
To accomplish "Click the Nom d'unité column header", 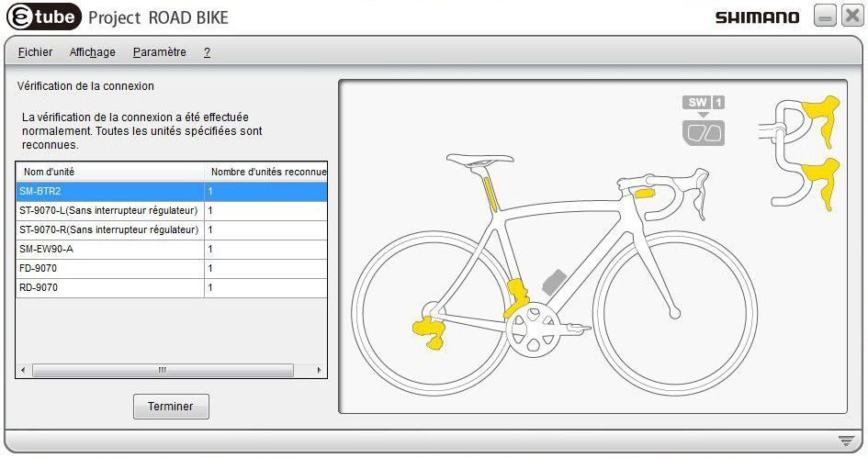I will point(110,172).
